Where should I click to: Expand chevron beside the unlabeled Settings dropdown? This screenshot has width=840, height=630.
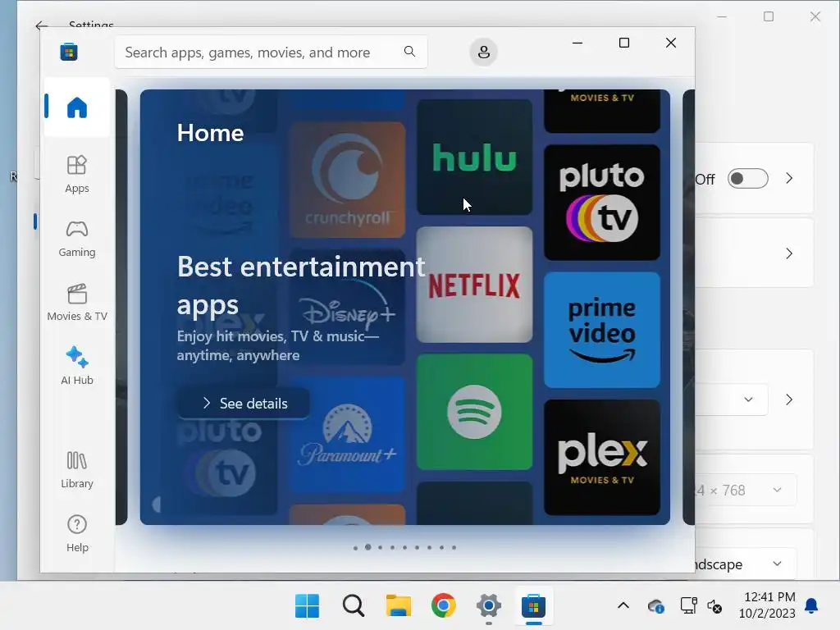[789, 399]
